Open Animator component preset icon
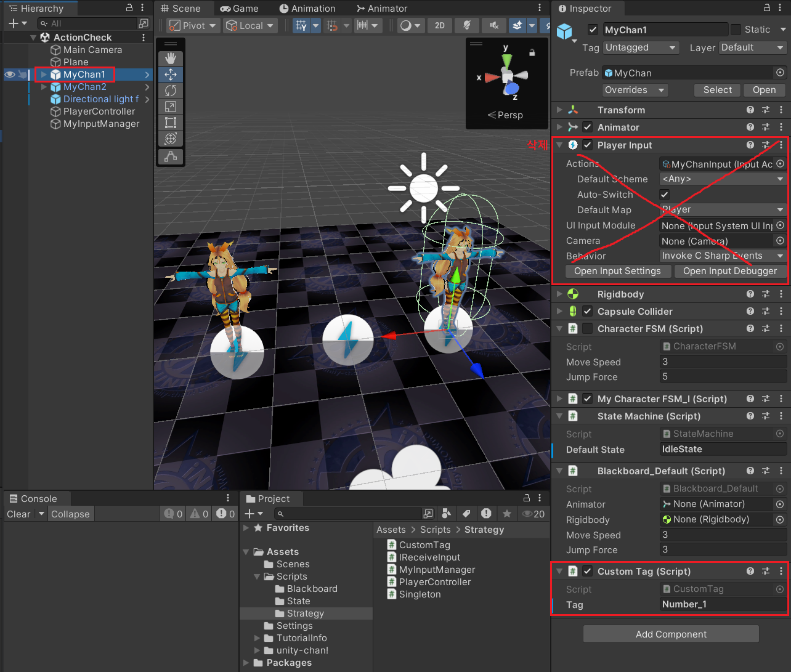 [766, 127]
